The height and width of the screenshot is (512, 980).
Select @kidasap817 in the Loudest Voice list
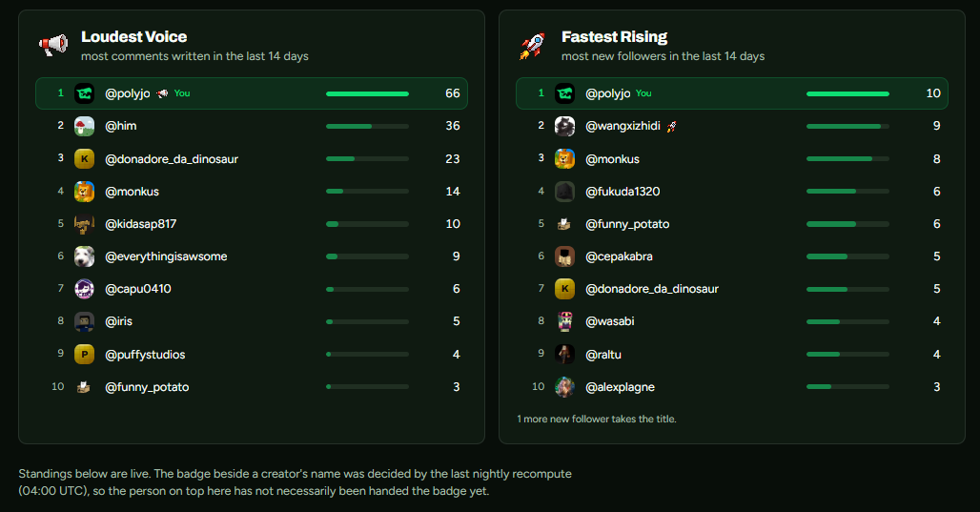(x=252, y=224)
